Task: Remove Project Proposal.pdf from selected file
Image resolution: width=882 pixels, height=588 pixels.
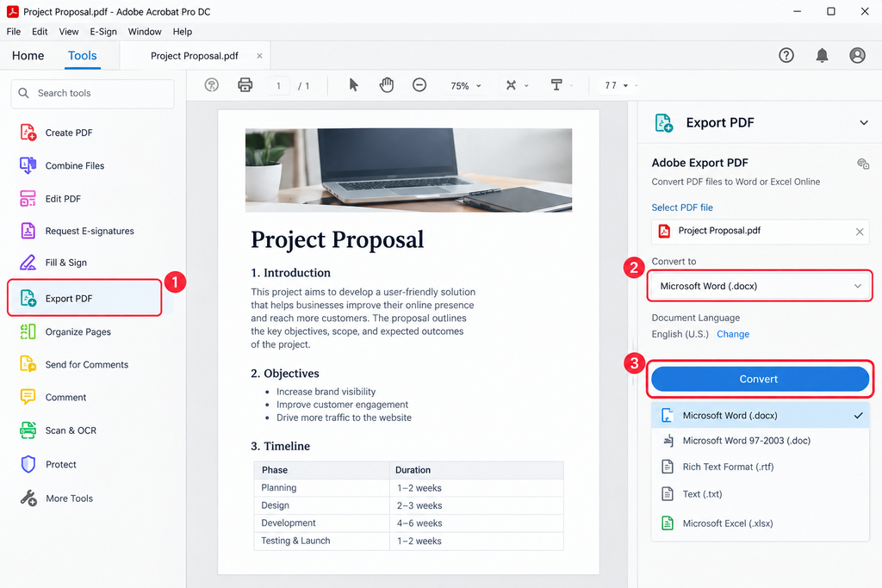Action: (860, 232)
